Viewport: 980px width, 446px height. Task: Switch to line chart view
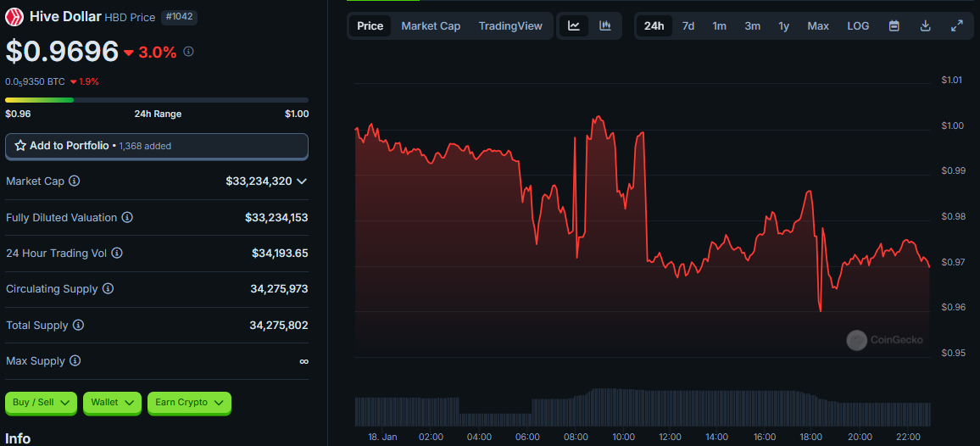coord(574,25)
